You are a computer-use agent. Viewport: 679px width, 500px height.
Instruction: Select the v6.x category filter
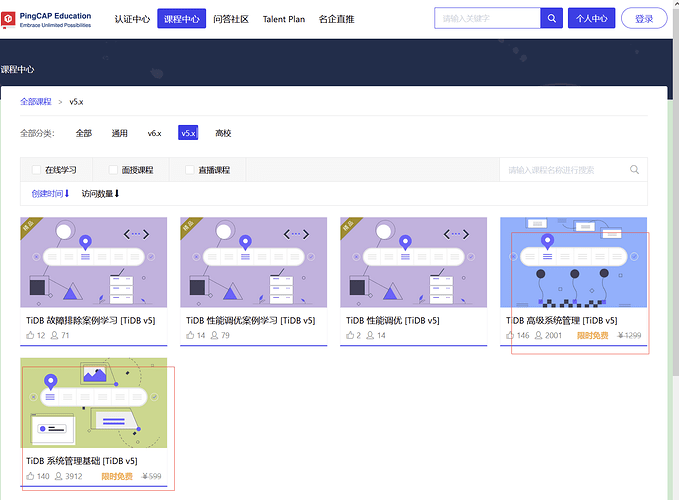(x=154, y=133)
